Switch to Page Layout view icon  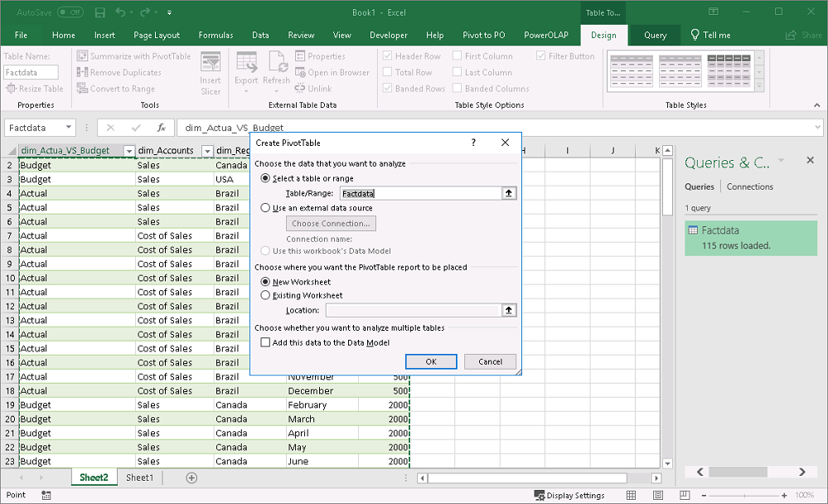pyautogui.click(x=658, y=495)
